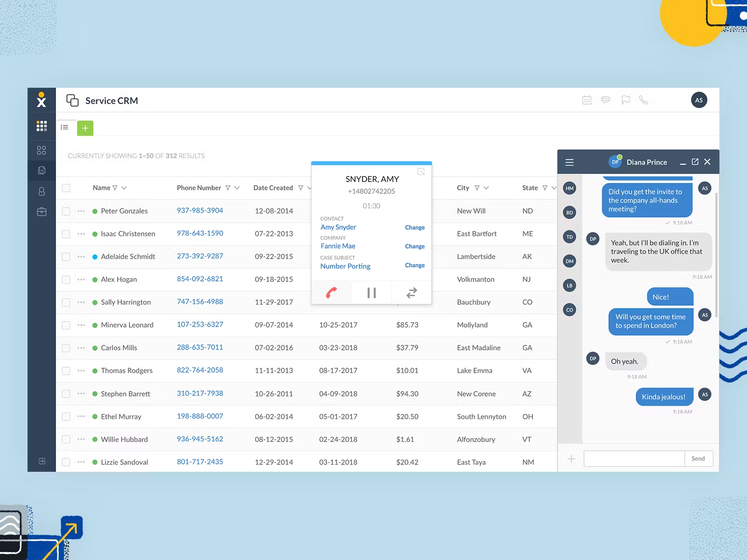The width and height of the screenshot is (747, 560).
Task: Open the briefcase section in the sidebar
Action: 42,211
